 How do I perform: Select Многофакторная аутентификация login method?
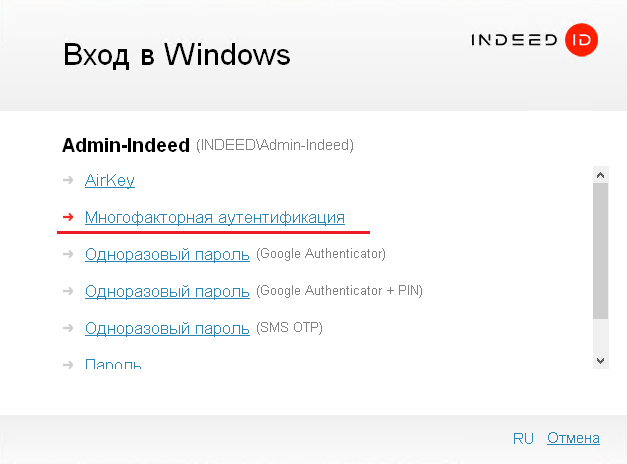tap(215, 217)
